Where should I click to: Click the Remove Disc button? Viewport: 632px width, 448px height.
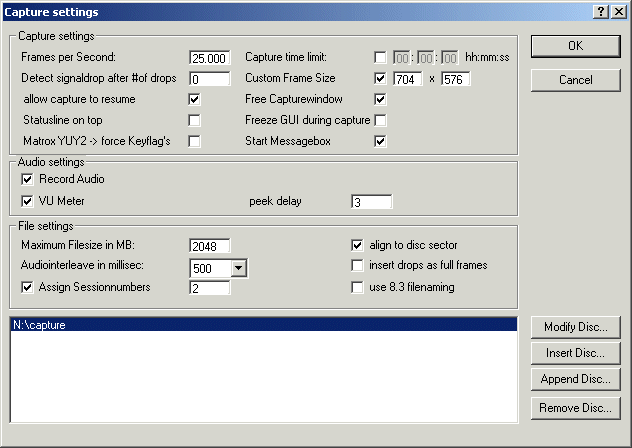click(x=575, y=408)
